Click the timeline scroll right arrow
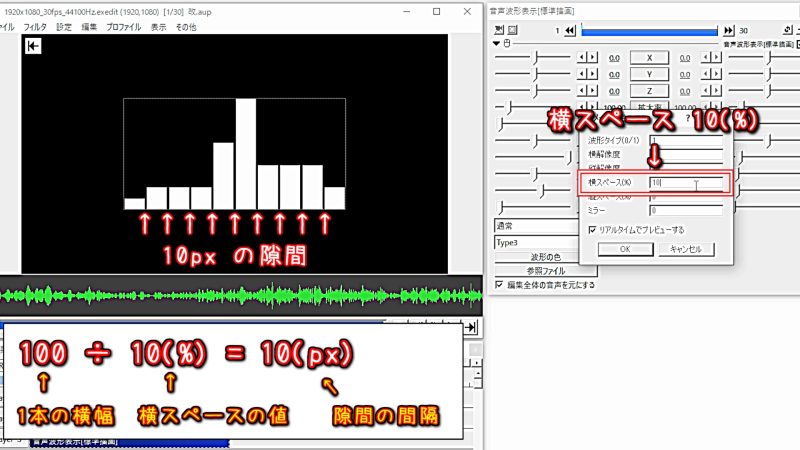The image size is (800, 450). click(x=477, y=362)
